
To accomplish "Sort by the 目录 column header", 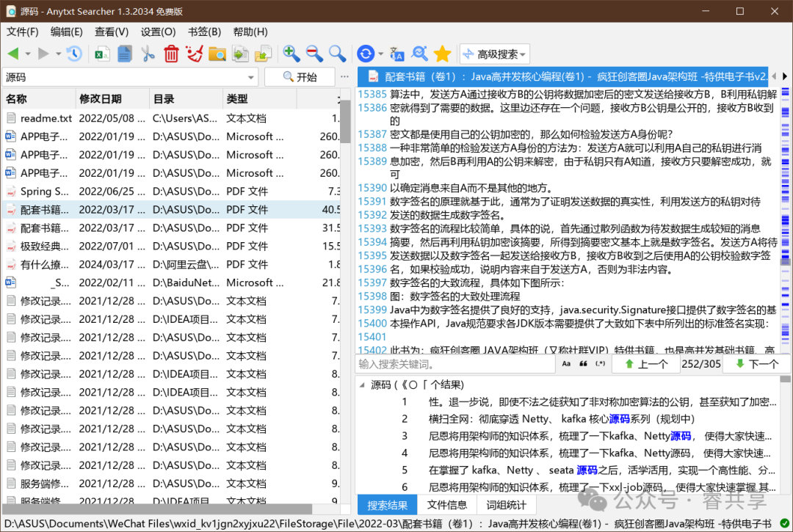I will pyautogui.click(x=186, y=98).
